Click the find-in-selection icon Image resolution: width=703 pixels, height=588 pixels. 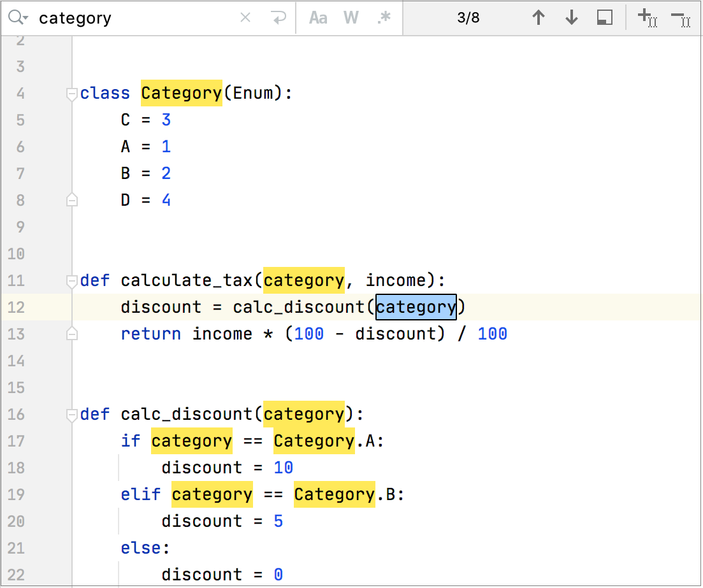click(x=605, y=18)
